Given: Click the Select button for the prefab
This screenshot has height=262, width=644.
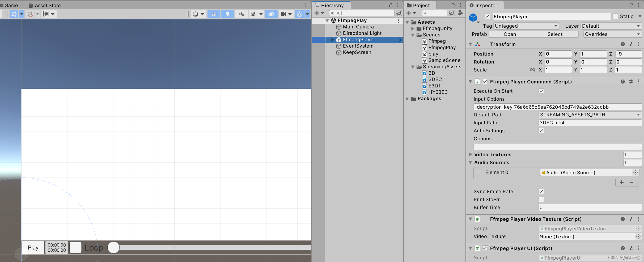Looking at the screenshot, I should 555,34.
